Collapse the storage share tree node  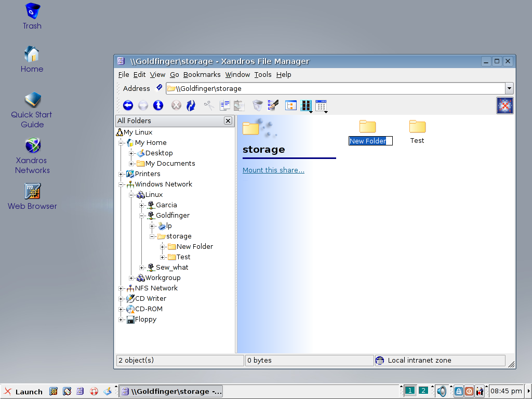pyautogui.click(x=152, y=236)
